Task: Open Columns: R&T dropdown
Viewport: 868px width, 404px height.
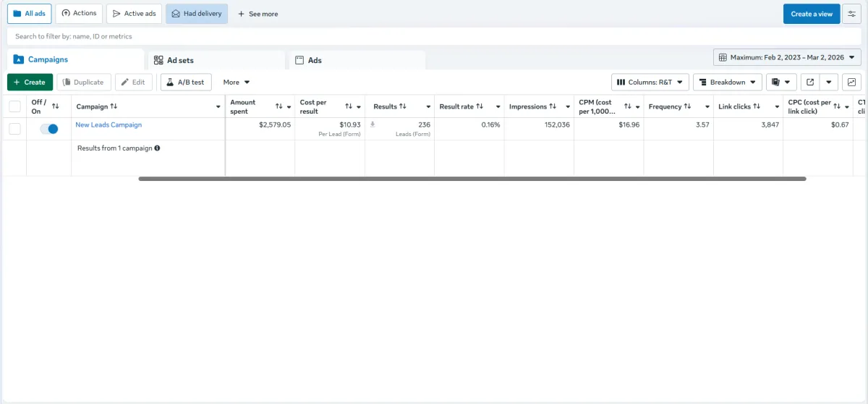Action: click(x=650, y=83)
